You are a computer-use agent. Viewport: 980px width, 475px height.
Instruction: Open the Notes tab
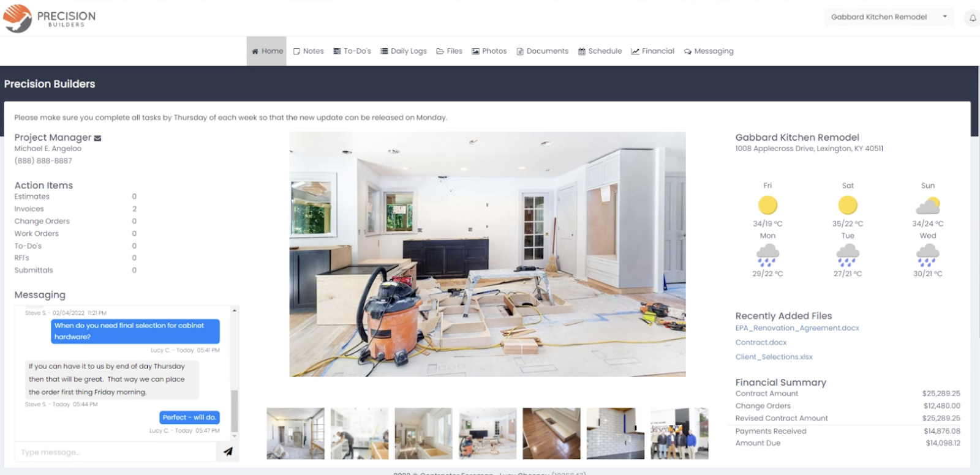(x=309, y=51)
